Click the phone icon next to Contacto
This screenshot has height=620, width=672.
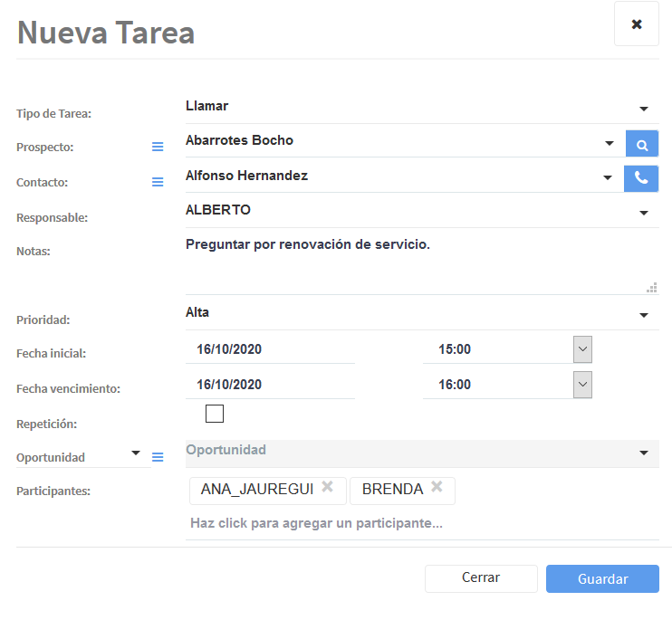(x=641, y=178)
